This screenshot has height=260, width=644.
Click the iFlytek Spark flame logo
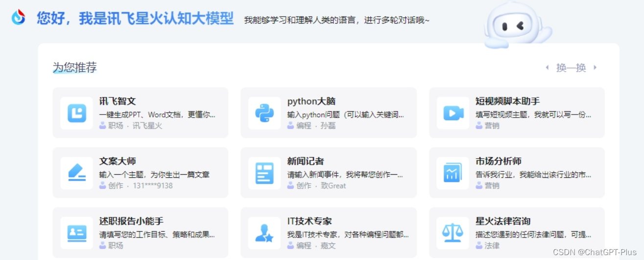coord(19,17)
